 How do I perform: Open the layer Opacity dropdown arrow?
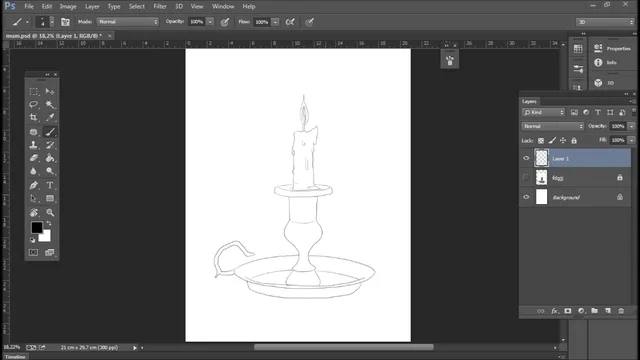(631, 127)
